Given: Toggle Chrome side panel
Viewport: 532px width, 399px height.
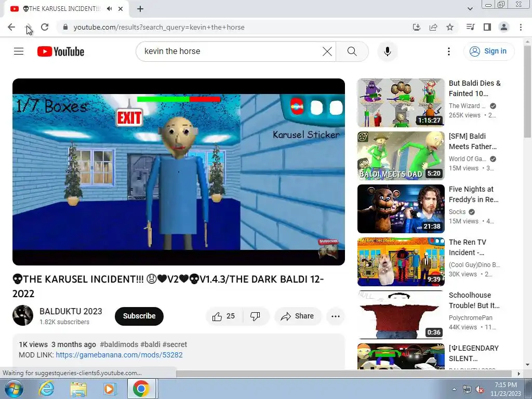Looking at the screenshot, I should point(487,27).
